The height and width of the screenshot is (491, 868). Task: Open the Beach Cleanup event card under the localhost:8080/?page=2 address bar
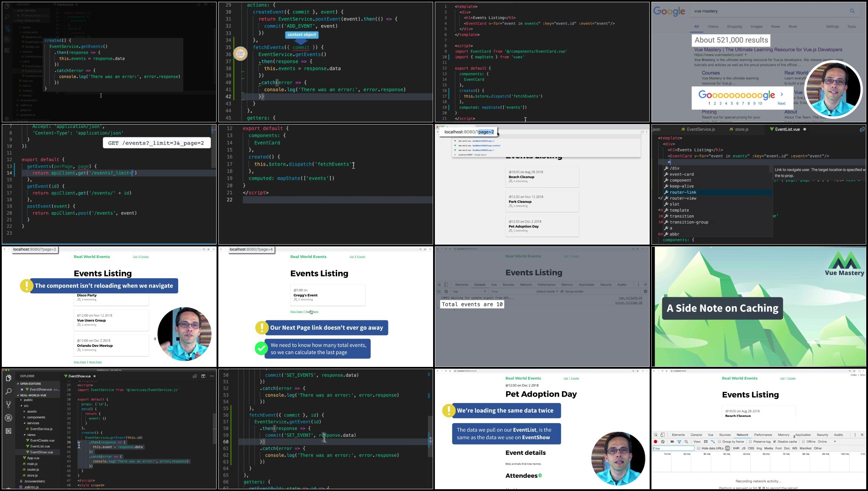pyautogui.click(x=542, y=177)
